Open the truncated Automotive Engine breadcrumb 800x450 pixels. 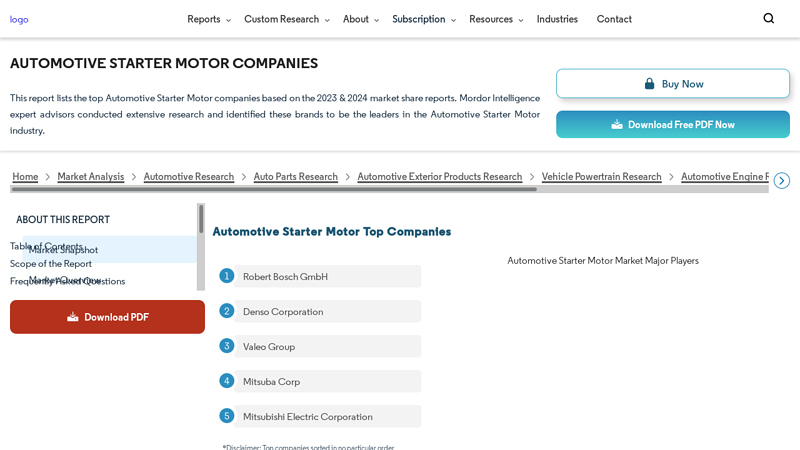click(724, 177)
